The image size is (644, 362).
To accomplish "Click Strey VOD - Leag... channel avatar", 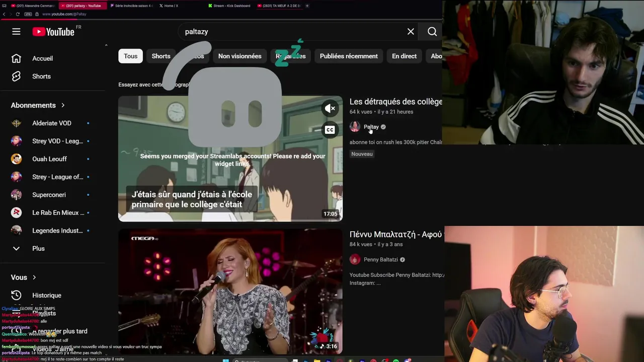I will coord(16,141).
